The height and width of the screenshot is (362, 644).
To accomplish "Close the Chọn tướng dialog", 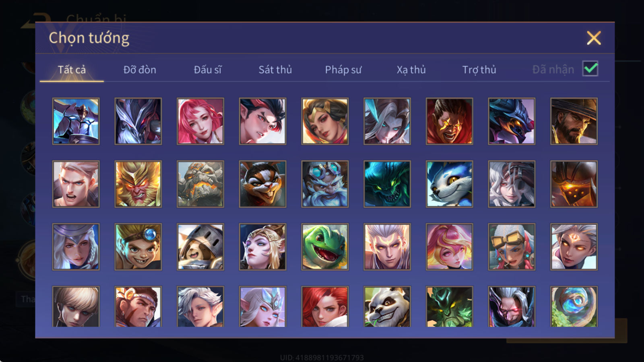I will click(594, 38).
